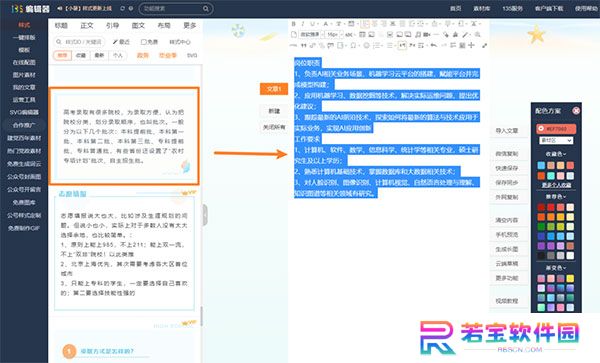Screen dimensions: 600x363
Task: Insert special character omega symbol
Action: click(x=353, y=46)
